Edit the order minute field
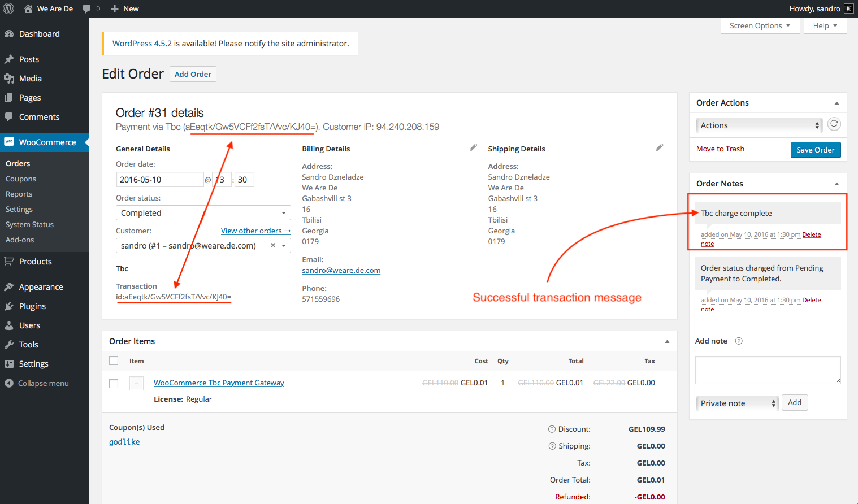Image resolution: width=858 pixels, height=504 pixels. [244, 180]
